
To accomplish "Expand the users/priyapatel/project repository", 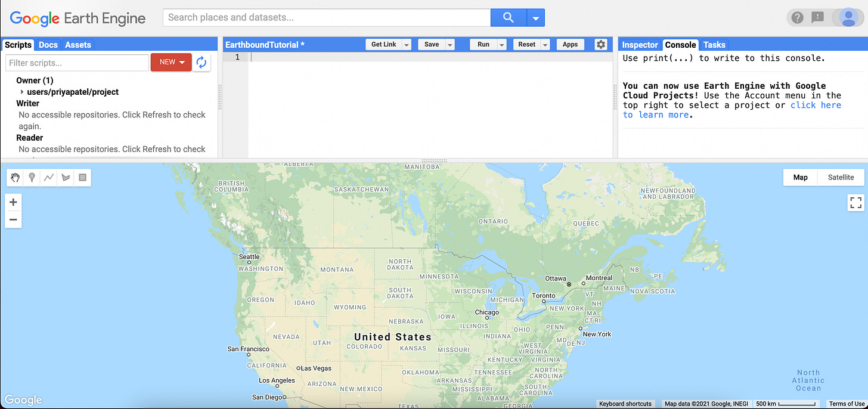I will [22, 92].
